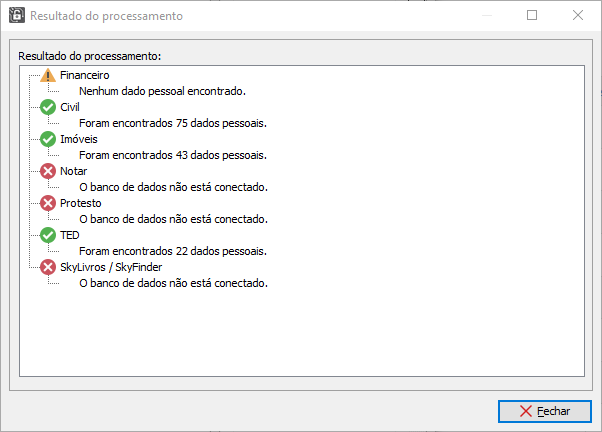This screenshot has width=602, height=432.
Task: Click the red error icon beside Notar
Action: click(48, 171)
